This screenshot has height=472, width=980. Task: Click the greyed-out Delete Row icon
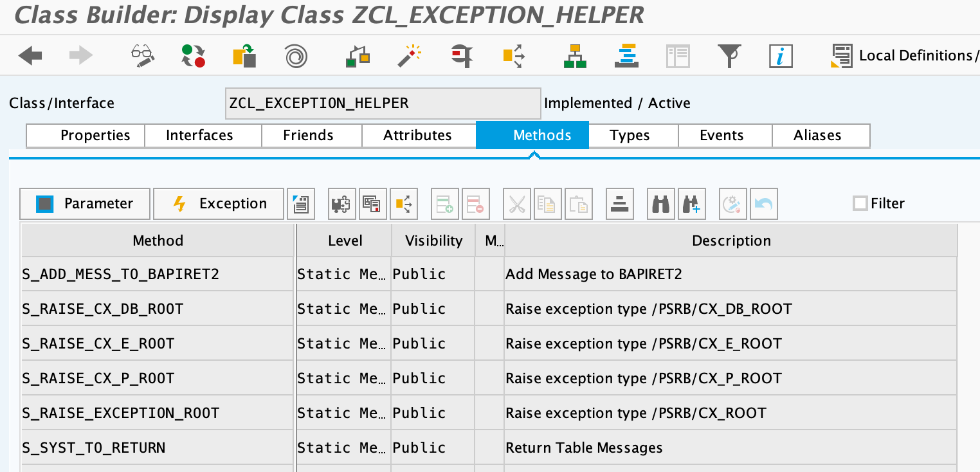[x=476, y=204]
